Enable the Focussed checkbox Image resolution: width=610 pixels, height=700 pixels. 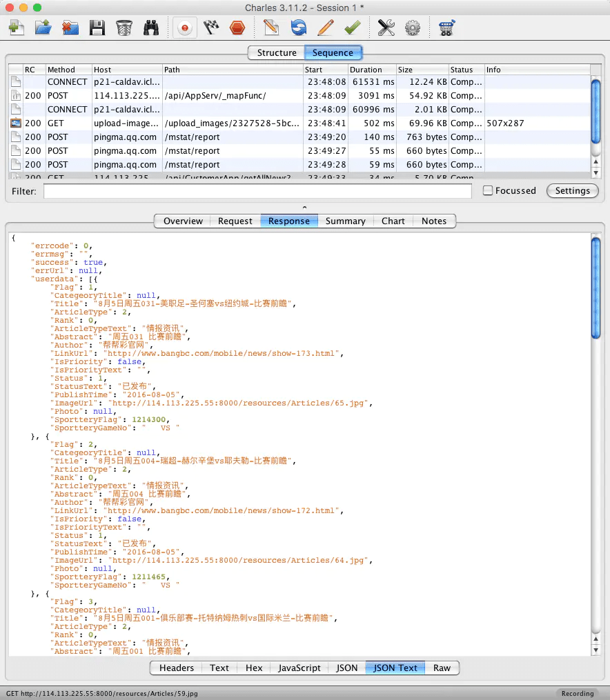[x=488, y=190]
